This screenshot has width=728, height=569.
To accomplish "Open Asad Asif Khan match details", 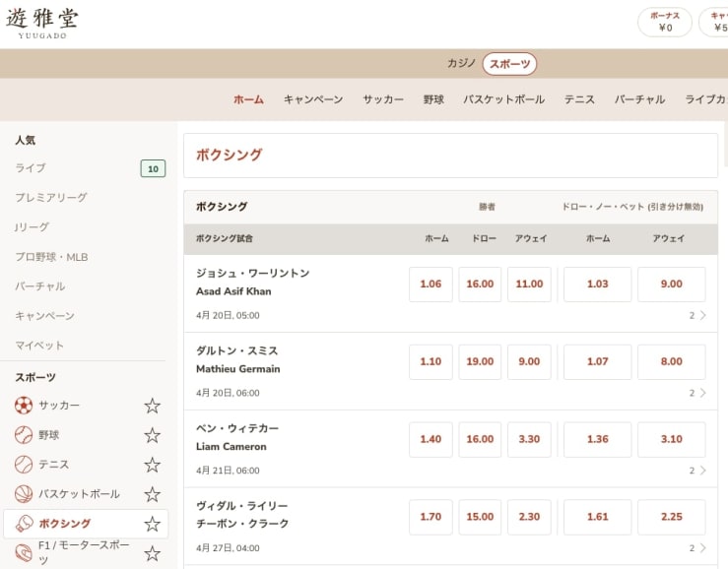I will [233, 291].
